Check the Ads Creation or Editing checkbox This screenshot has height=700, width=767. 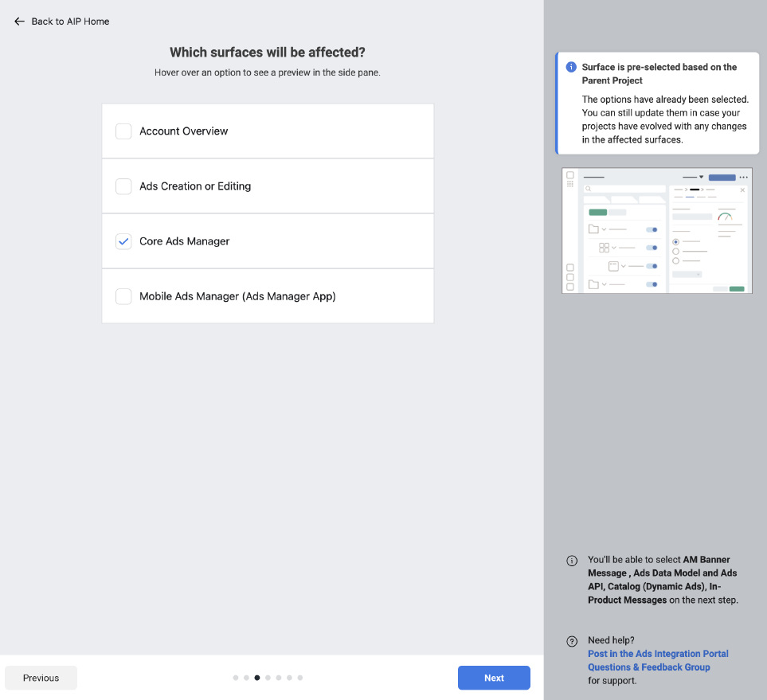[x=123, y=186]
